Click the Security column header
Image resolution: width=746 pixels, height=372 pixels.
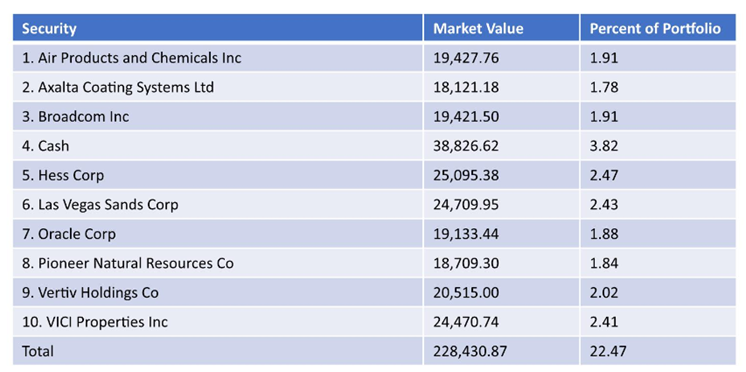218,28
